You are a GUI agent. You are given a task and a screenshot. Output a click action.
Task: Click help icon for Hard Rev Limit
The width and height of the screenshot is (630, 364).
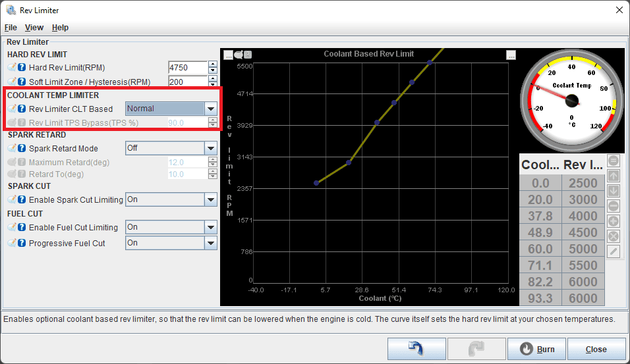pyautogui.click(x=22, y=67)
